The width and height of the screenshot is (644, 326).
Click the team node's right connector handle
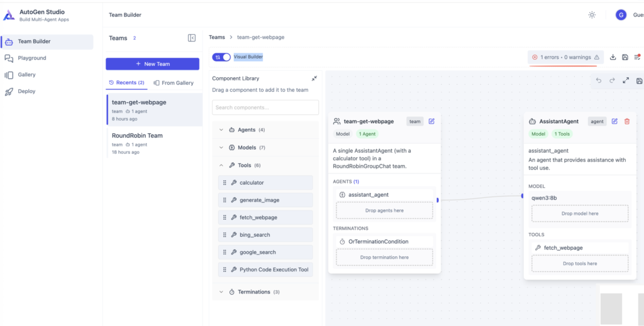pyautogui.click(x=438, y=200)
